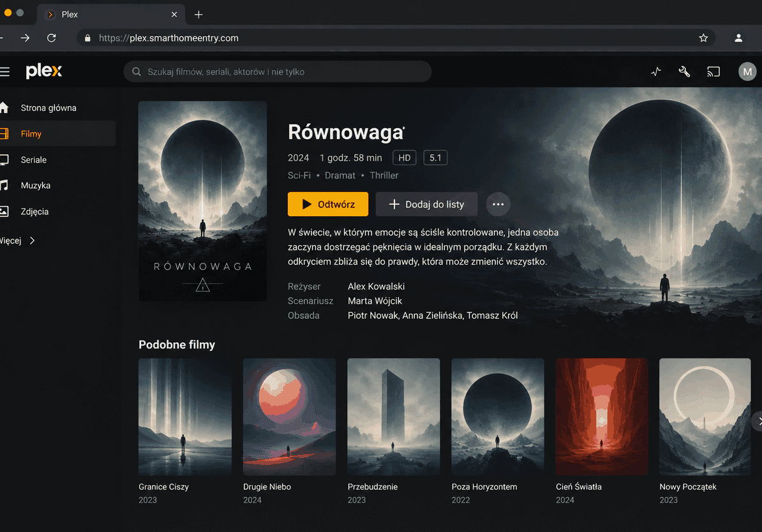The image size is (762, 532).
Task: Open the hamburger menu next to Plex logo
Action: [x=5, y=72]
